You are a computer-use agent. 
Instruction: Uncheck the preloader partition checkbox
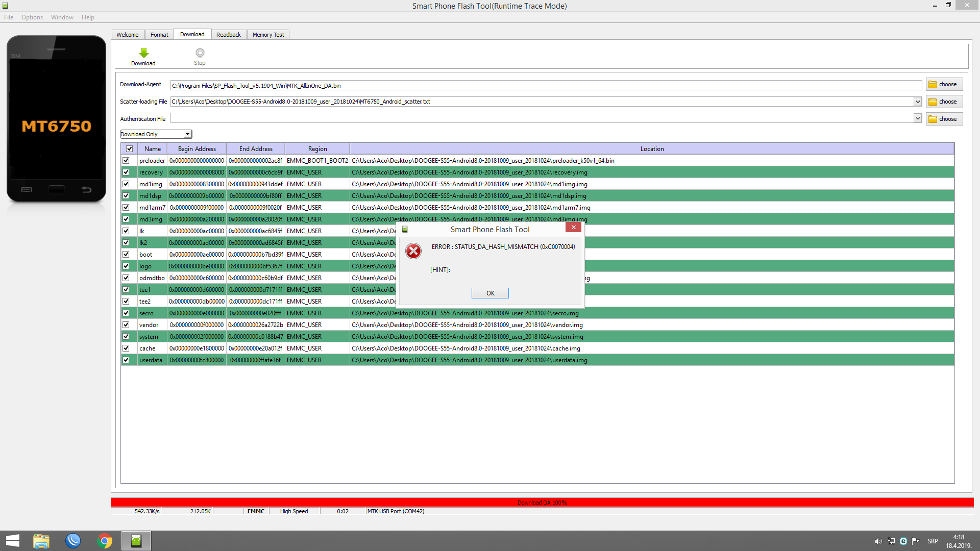(x=126, y=161)
